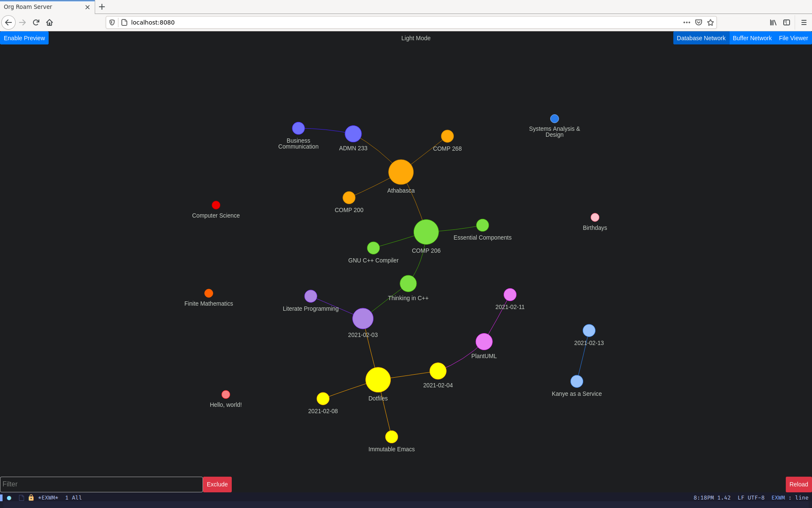The width and height of the screenshot is (812, 508).
Task: Select the Computer Science red node
Action: click(216, 205)
